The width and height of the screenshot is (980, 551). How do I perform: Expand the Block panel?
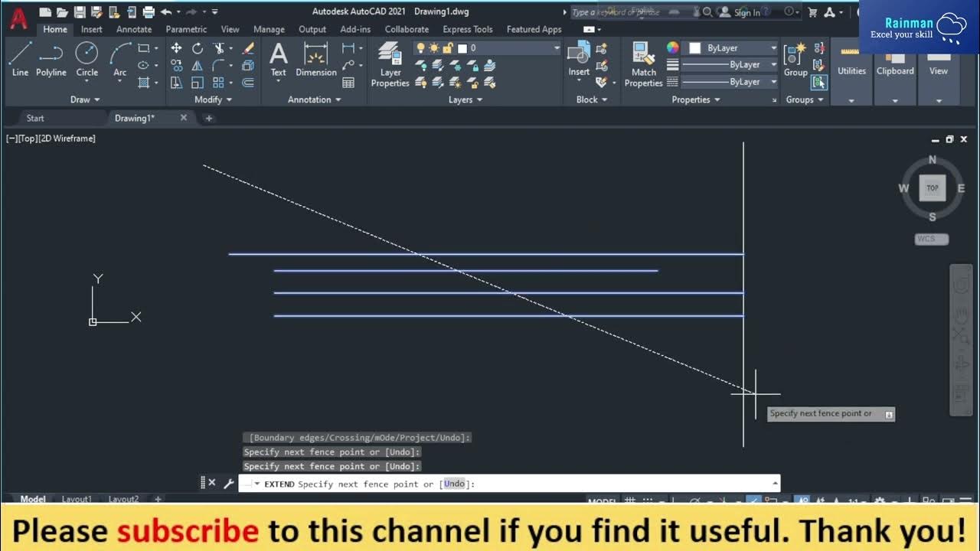(x=592, y=99)
